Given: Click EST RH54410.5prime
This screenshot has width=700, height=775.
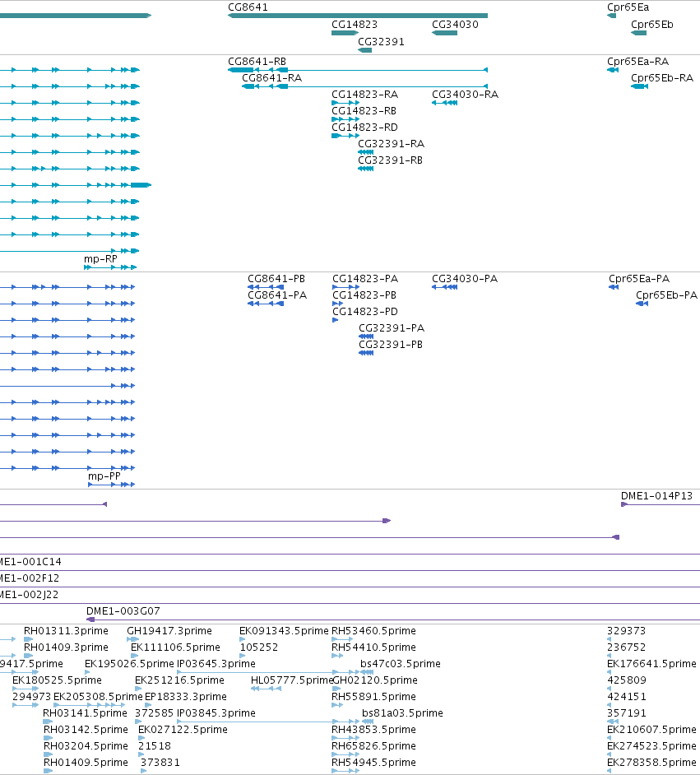Looking at the screenshot, I should pyautogui.click(x=373, y=647).
